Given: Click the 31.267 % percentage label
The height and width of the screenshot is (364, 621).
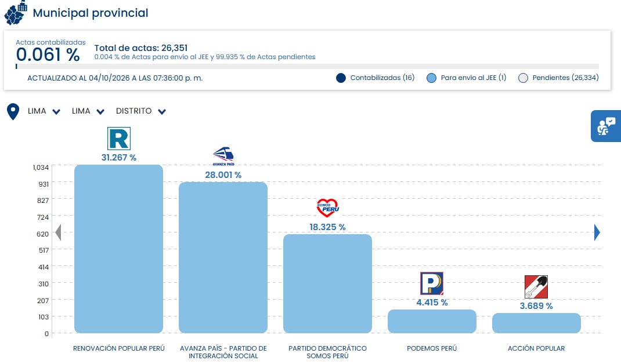Looking at the screenshot, I should (119, 158).
